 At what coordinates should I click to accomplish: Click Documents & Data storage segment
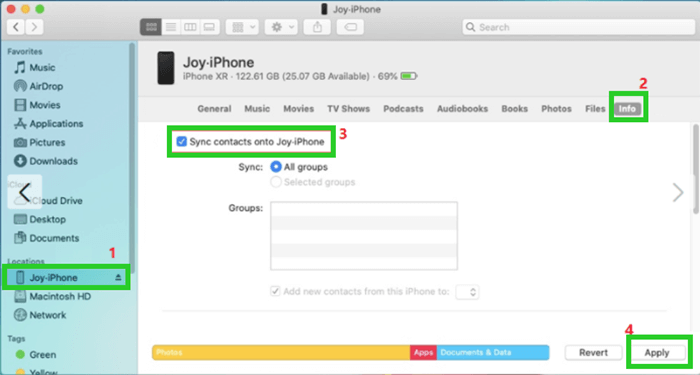(493, 352)
